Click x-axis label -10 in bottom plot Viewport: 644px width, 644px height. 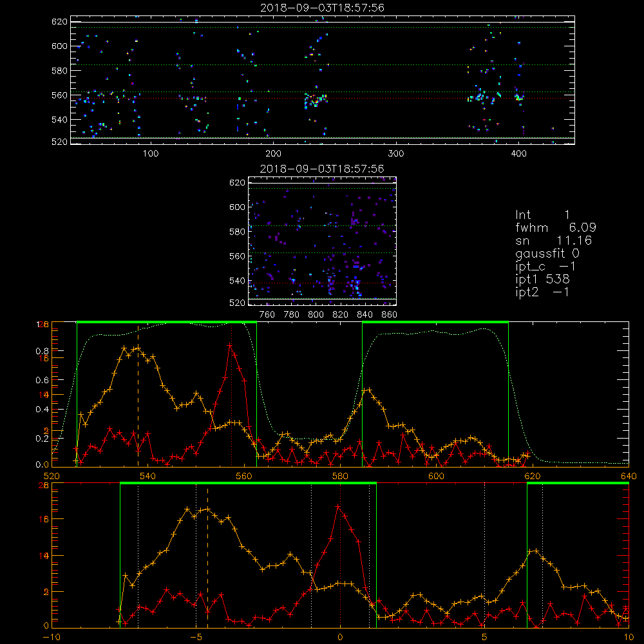[x=52, y=637]
